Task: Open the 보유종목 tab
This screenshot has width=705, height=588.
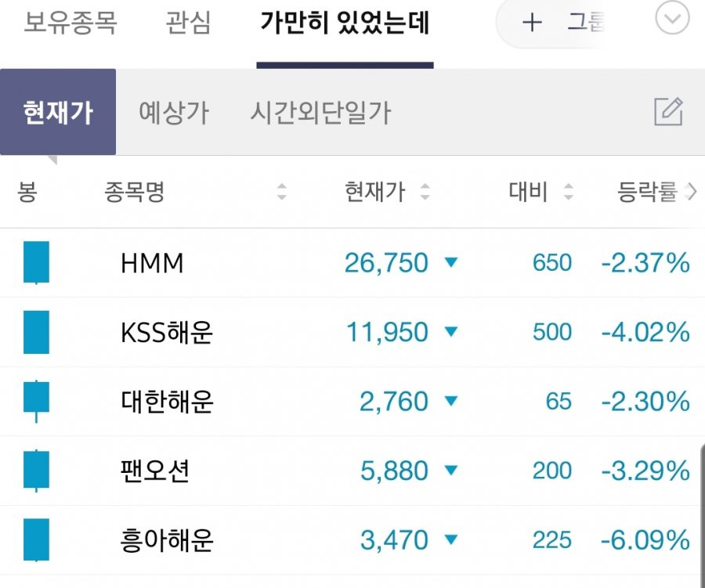Action: [x=70, y=22]
